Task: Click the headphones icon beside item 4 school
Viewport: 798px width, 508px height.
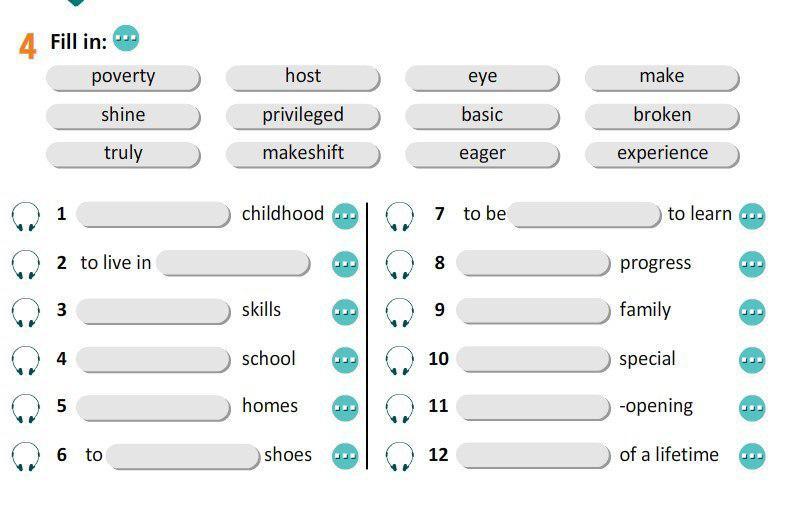Action: pos(26,360)
